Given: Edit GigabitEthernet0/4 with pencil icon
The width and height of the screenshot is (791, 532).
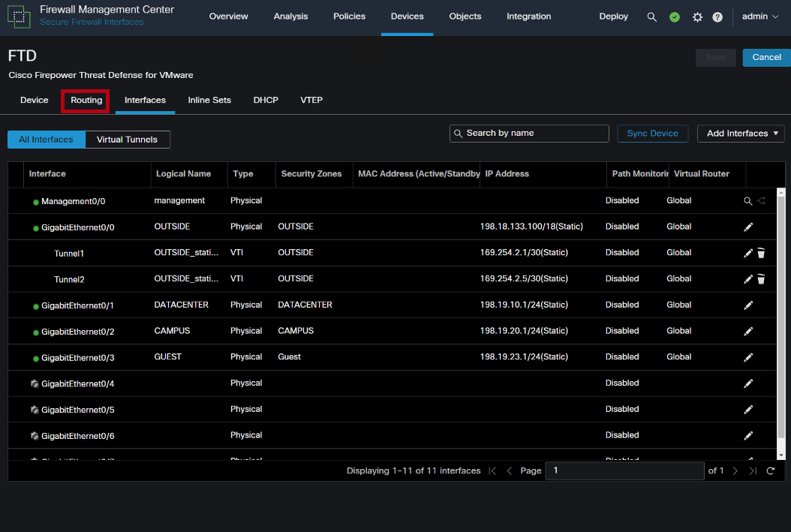Looking at the screenshot, I should click(748, 383).
